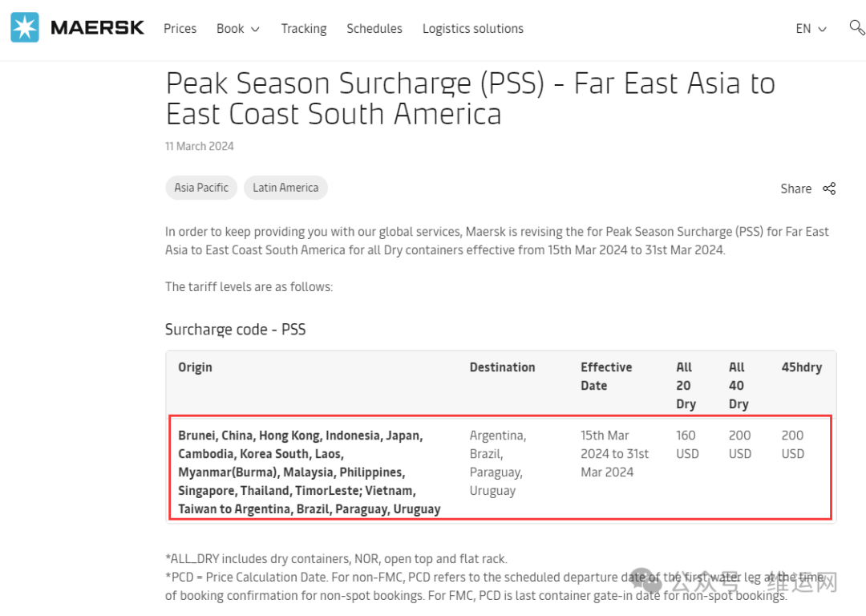Click the Maersk star logo icon
Screen dimensions: 866x616
pos(25,28)
